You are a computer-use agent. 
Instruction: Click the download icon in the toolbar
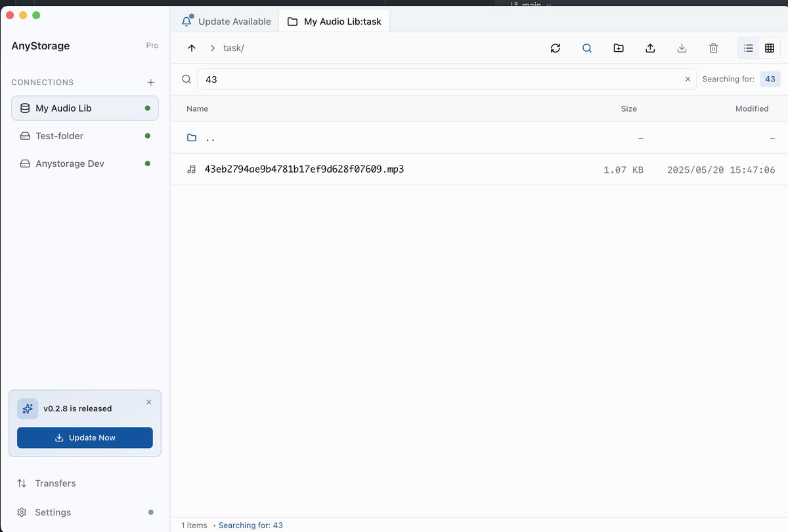pos(682,48)
